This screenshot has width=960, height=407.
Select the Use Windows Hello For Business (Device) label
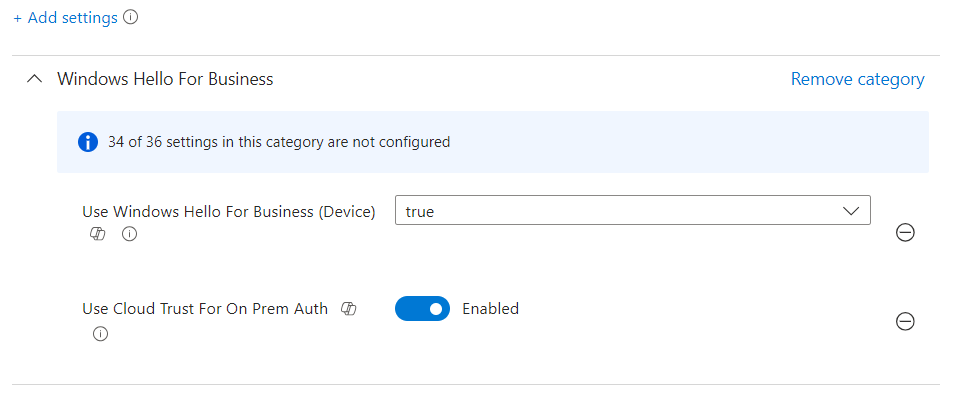(x=229, y=212)
